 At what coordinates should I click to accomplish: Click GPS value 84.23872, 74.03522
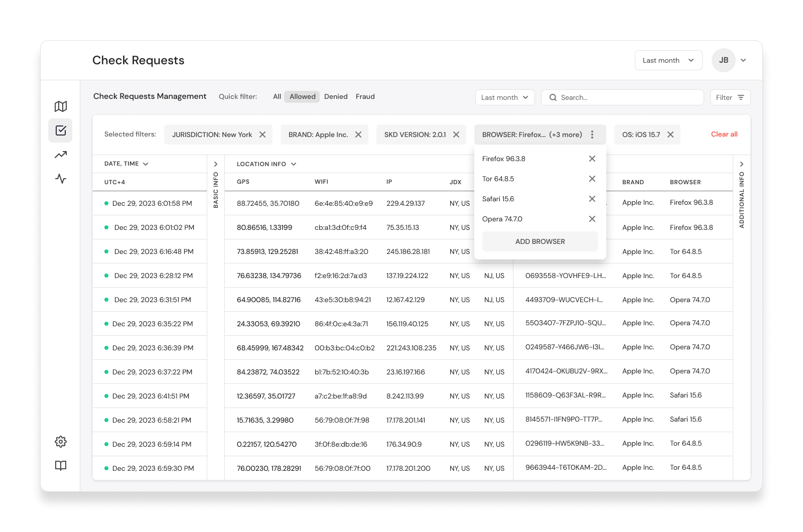(x=268, y=372)
